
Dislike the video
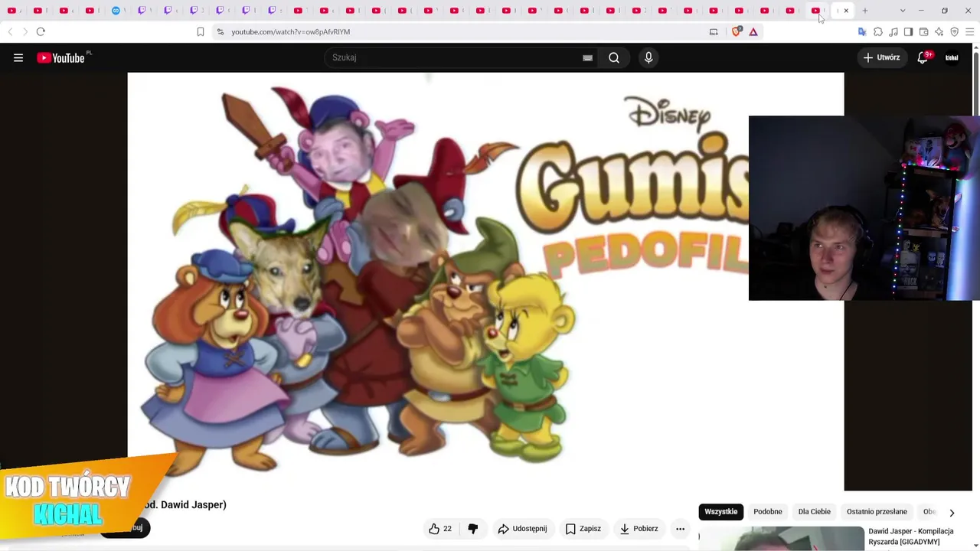coord(473,529)
